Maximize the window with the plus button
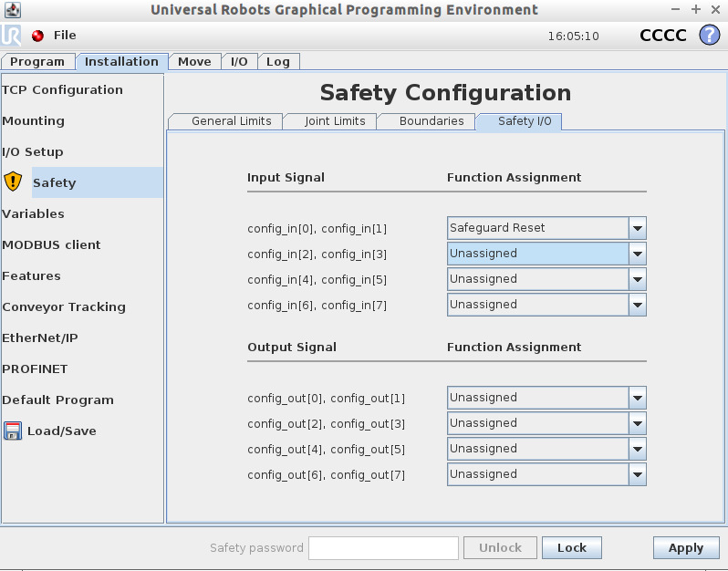This screenshot has height=571, width=728. pyautogui.click(x=695, y=9)
